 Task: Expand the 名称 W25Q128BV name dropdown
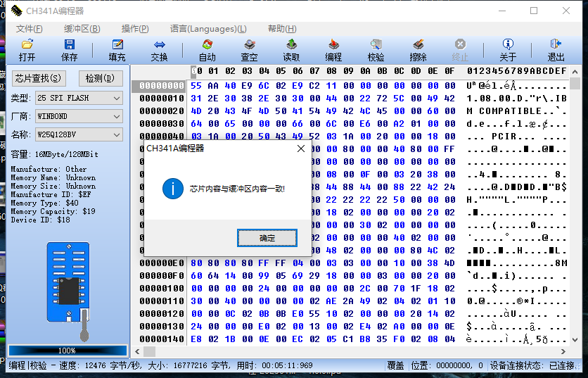[x=117, y=134]
